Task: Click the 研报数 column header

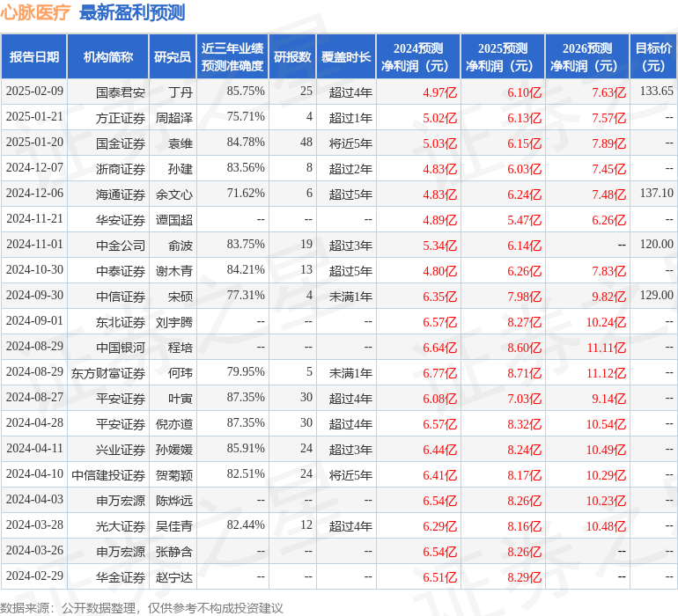Action: (x=292, y=56)
